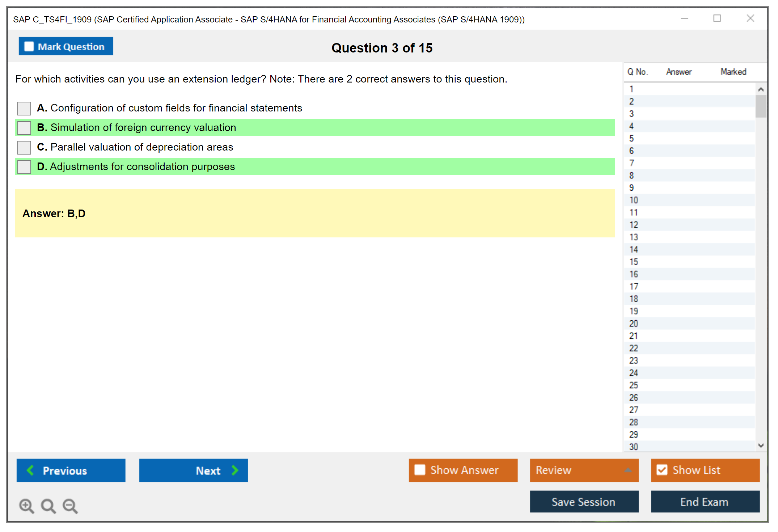
Task: Click the green left arrow on Previous
Action: [x=30, y=470]
